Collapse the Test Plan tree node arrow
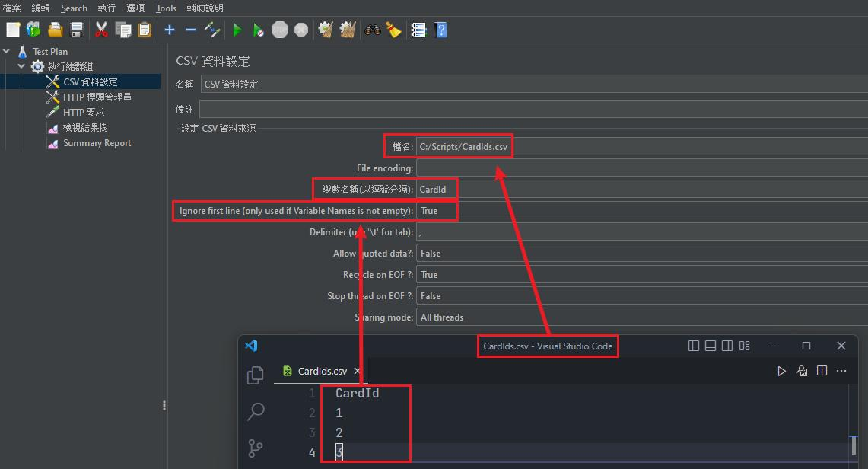Viewport: 868px width, 469px height. pos(6,51)
